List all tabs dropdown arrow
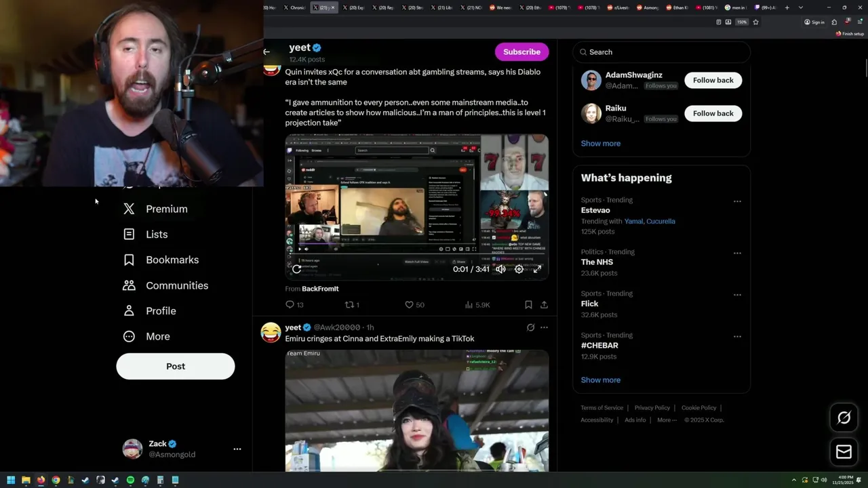868x488 pixels. [x=800, y=7]
